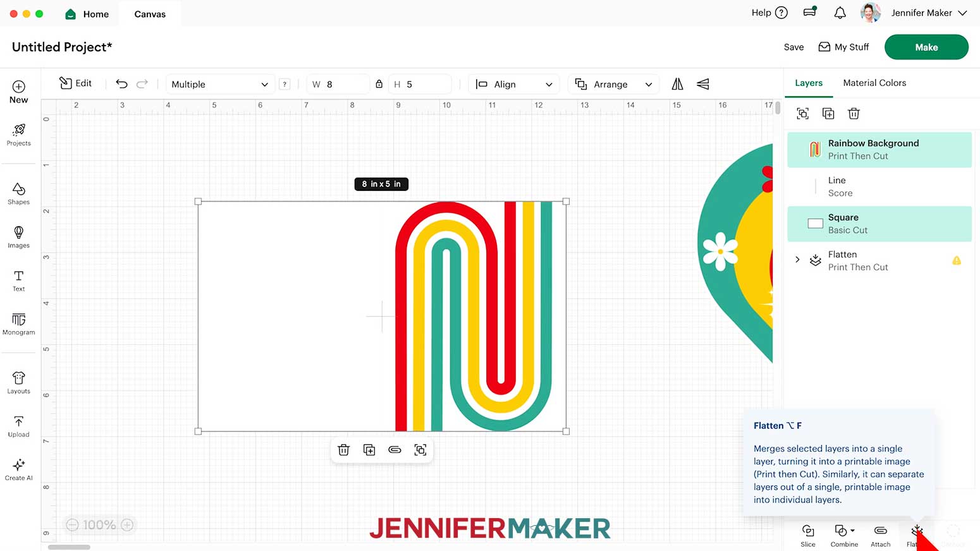Open My Stuff
The image size is (980, 551).
coord(843,47)
